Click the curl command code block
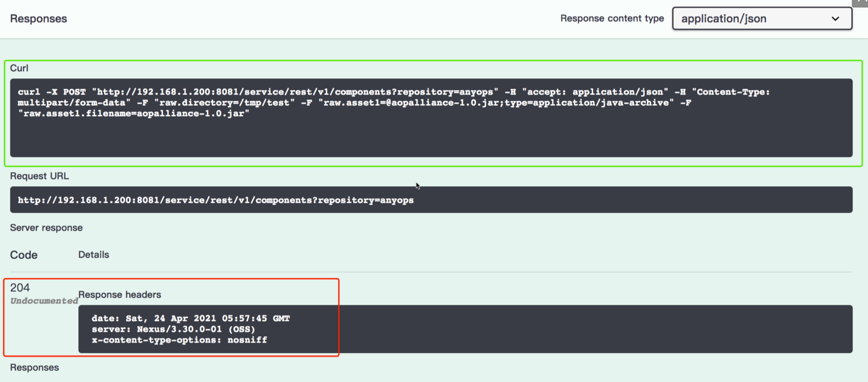 (x=431, y=118)
